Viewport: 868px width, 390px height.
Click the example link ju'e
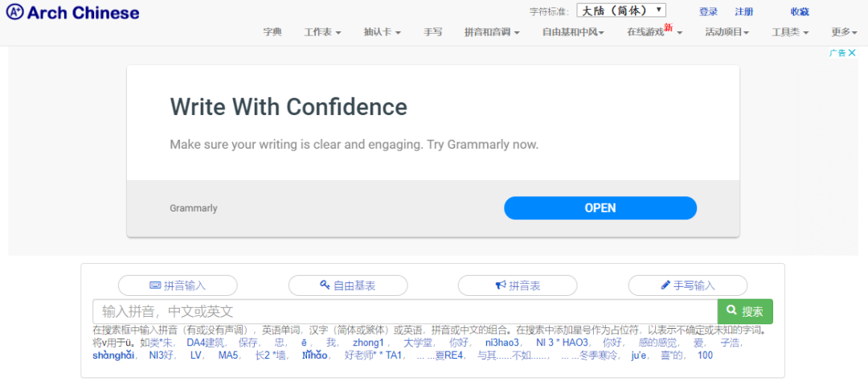[x=639, y=355]
